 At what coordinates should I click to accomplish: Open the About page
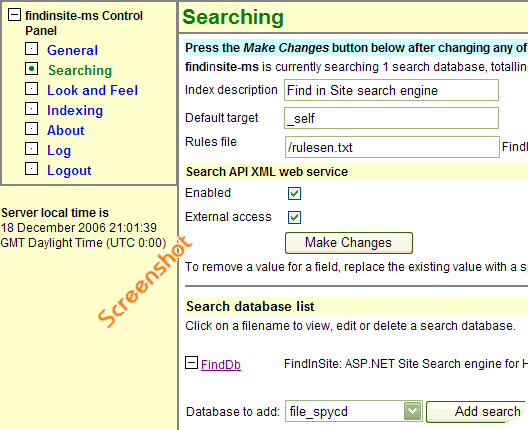coord(66,130)
